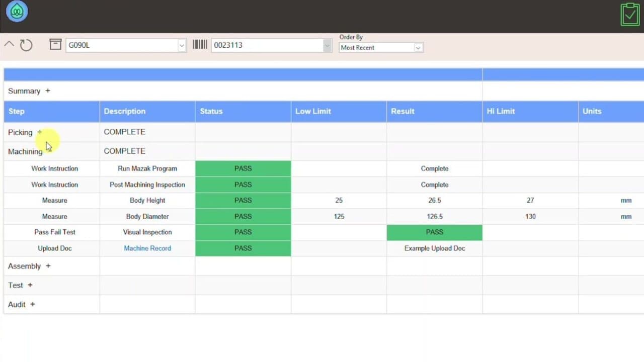The height and width of the screenshot is (362, 644).
Task: Expand the Assembly step
Action: [48, 266]
